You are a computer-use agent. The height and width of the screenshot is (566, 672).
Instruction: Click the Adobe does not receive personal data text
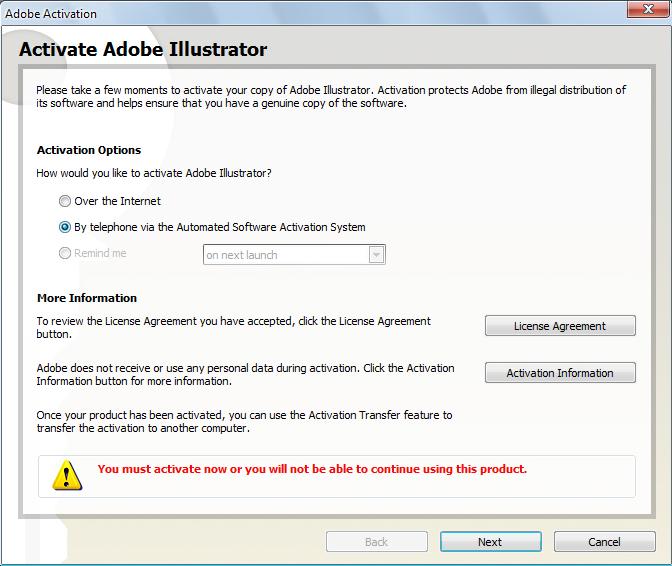245,374
